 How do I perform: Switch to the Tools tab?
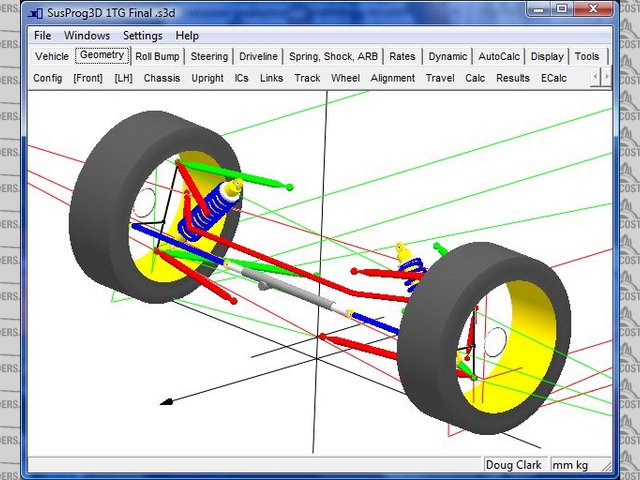(587, 56)
